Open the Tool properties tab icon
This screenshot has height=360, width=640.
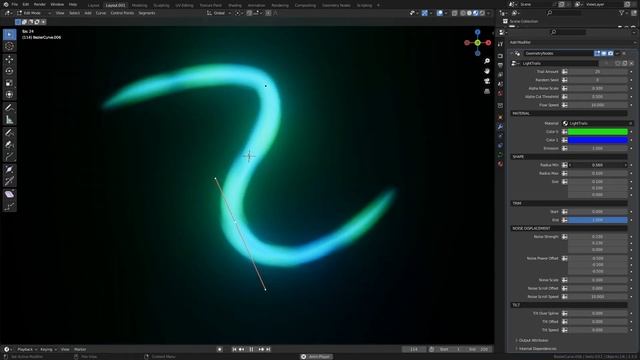pyautogui.click(x=500, y=44)
